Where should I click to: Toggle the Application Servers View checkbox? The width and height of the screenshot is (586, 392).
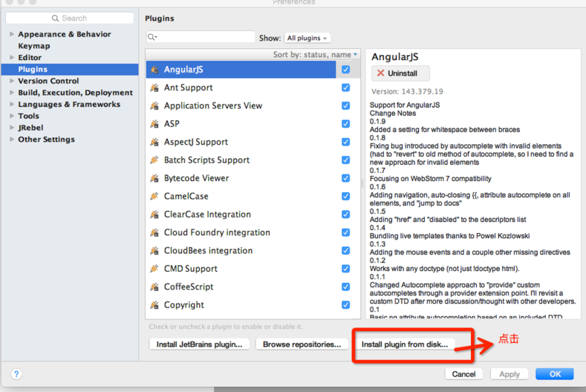(346, 106)
